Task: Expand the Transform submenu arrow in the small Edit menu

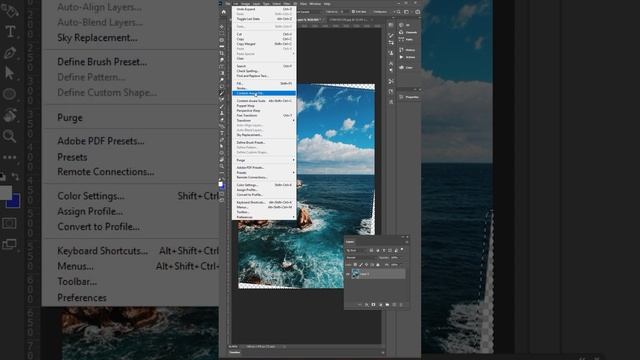Action: 293,120
